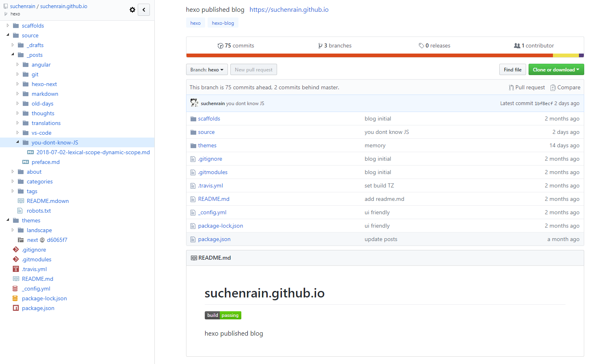Open the Branch: hexo dropdown
This screenshot has height=364, width=609.
207,70
